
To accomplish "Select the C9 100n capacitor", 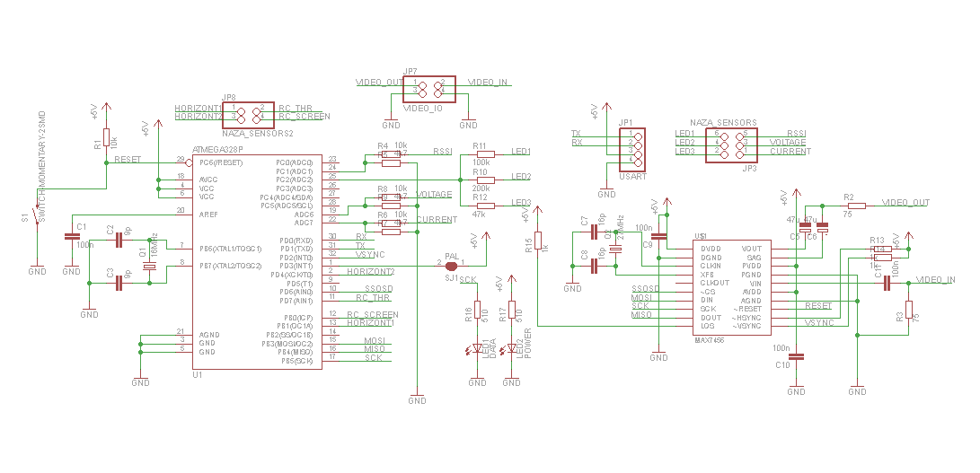I will tap(659, 237).
